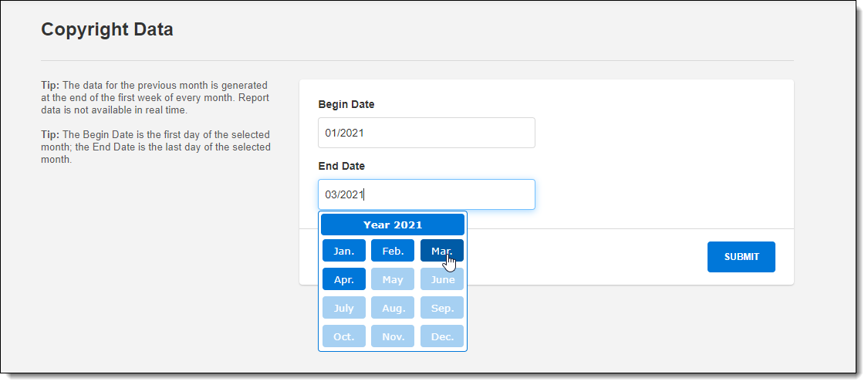Image resolution: width=868 pixels, height=385 pixels.
Task: Select Feb. in the month picker
Action: pyautogui.click(x=393, y=251)
